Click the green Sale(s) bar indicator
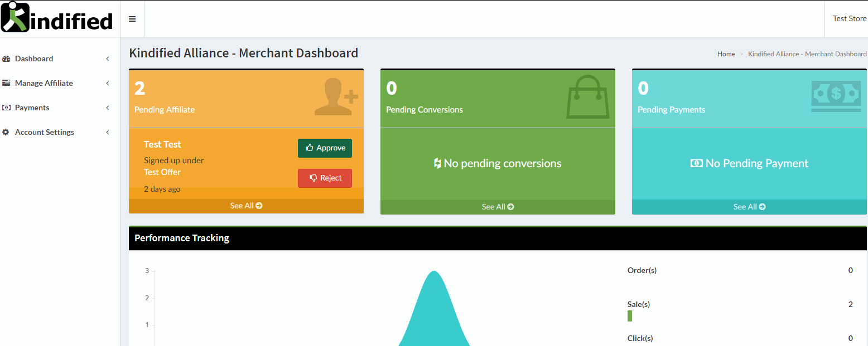Screen dimensions: 868x346 coord(630,316)
